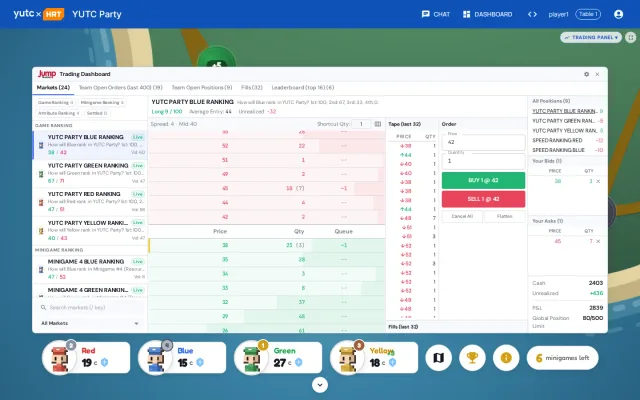Open Trading Dashboard settings gear

(x=587, y=74)
